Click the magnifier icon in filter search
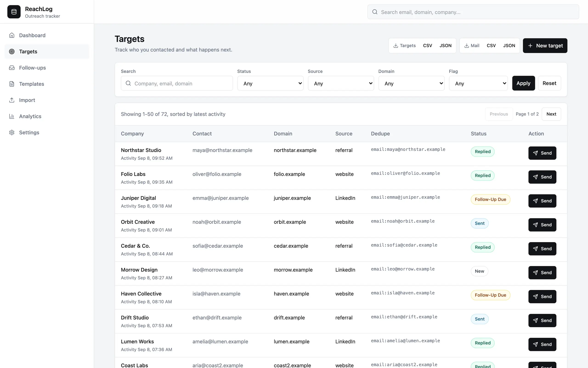Image resolution: width=588 pixels, height=368 pixels. pyautogui.click(x=128, y=83)
